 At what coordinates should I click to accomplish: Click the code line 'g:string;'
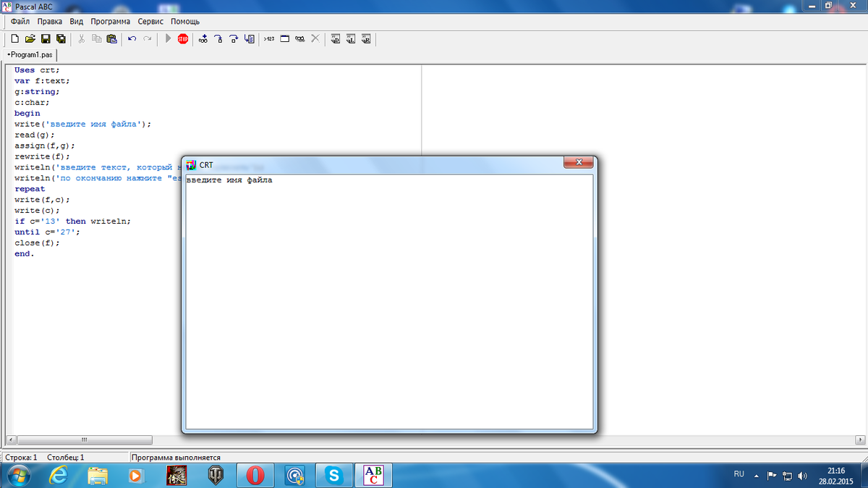[37, 92]
